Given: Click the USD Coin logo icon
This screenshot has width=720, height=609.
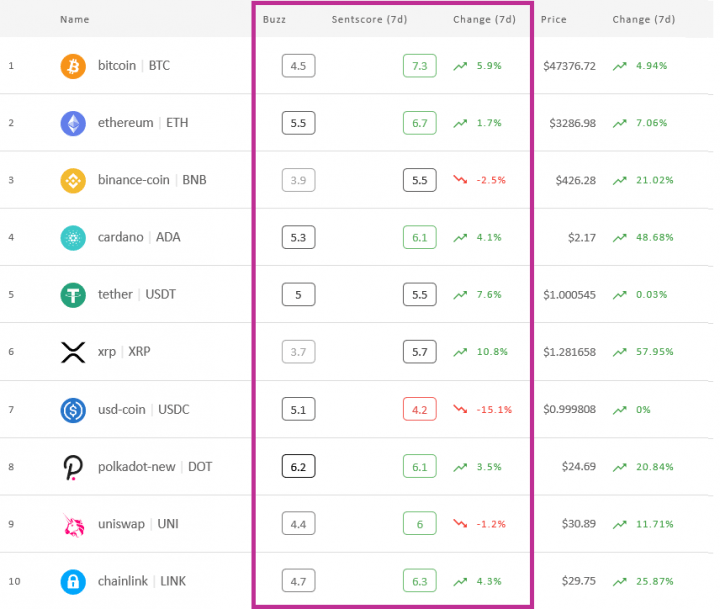Looking at the screenshot, I should point(73,409).
